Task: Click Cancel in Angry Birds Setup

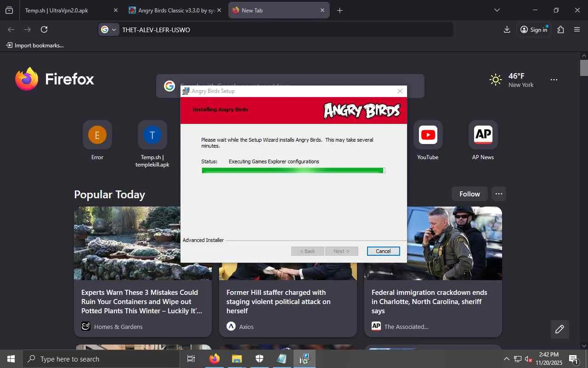Action: (x=383, y=251)
